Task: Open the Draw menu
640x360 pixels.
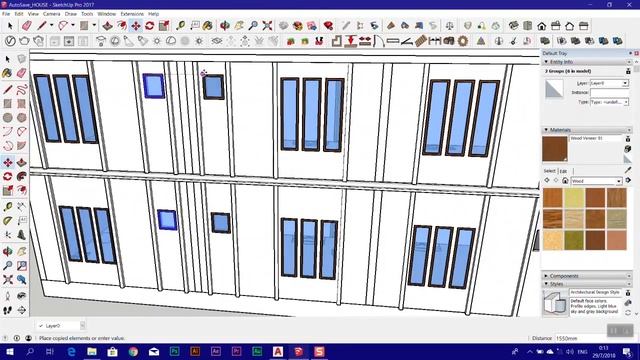Action: (x=71, y=14)
